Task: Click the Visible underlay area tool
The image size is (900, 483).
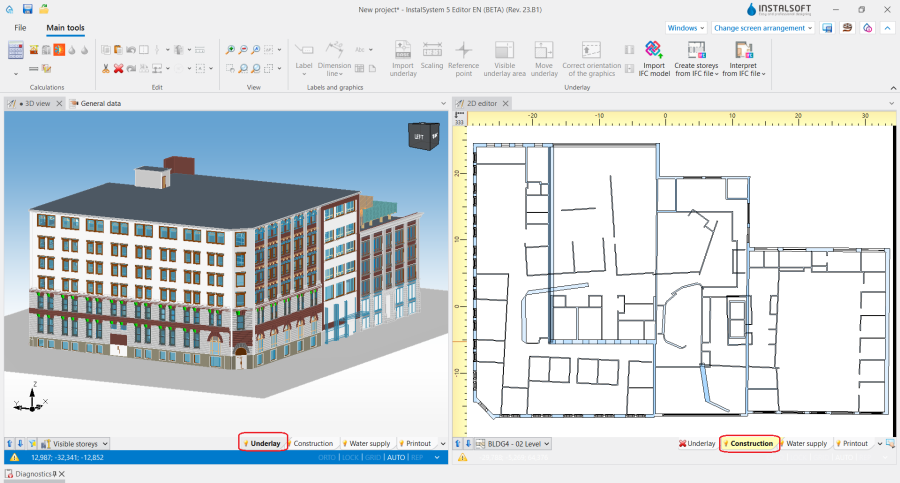Action: (x=505, y=59)
